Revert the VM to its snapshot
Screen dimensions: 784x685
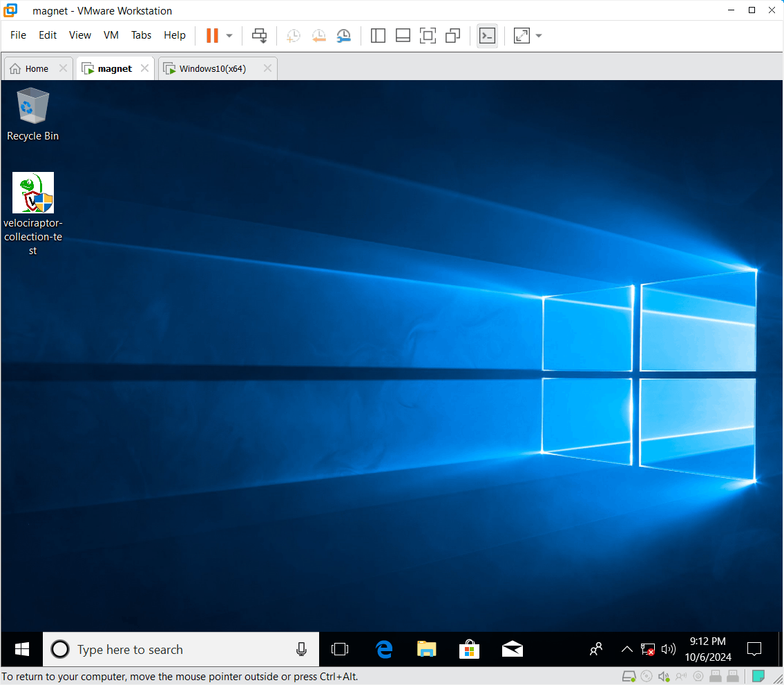click(318, 35)
